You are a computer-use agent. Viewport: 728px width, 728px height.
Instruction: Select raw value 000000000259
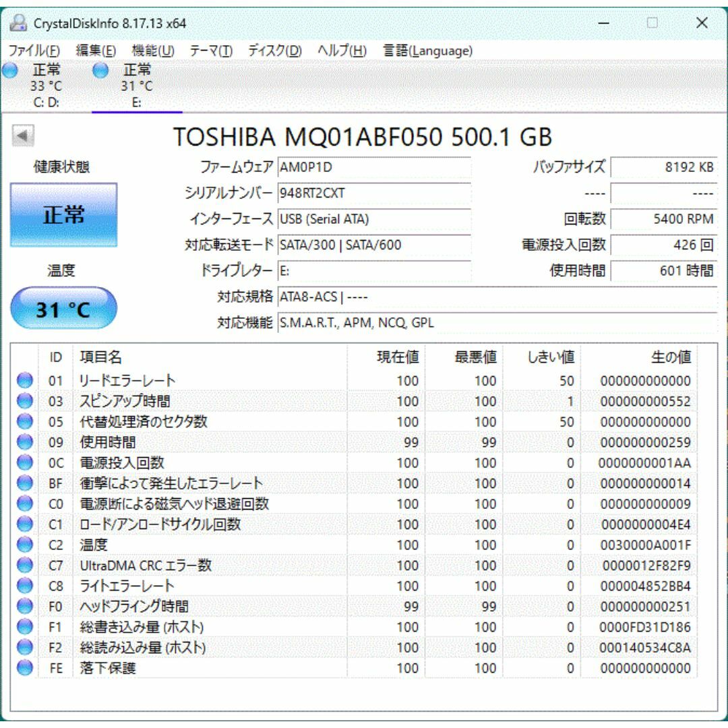(645, 442)
